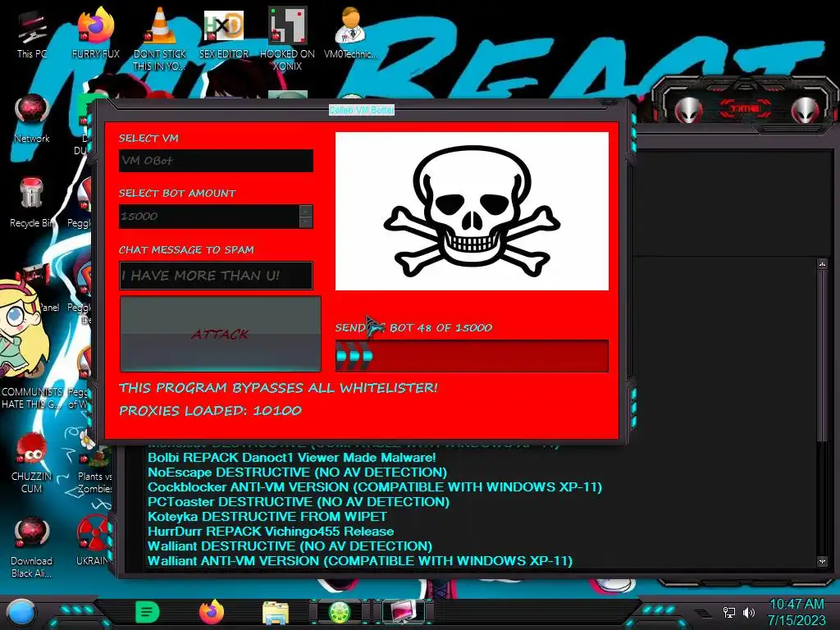Select HurrDurr REPACK Vichingo455 Release entry
The width and height of the screenshot is (840, 630).
point(271,532)
